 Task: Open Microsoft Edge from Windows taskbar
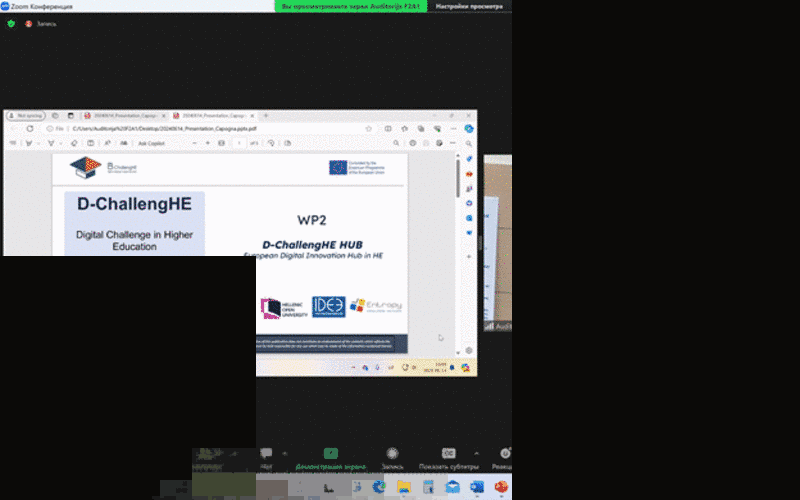[x=379, y=487]
